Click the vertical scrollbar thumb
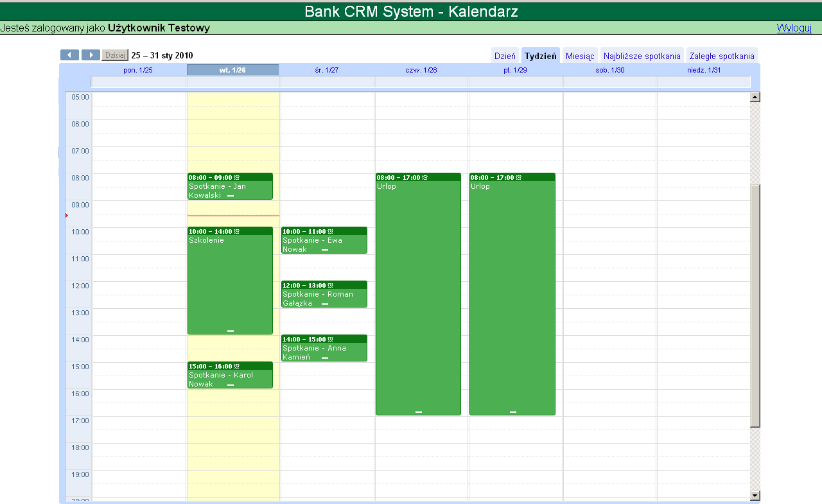This screenshot has height=504, width=822. (x=755, y=306)
